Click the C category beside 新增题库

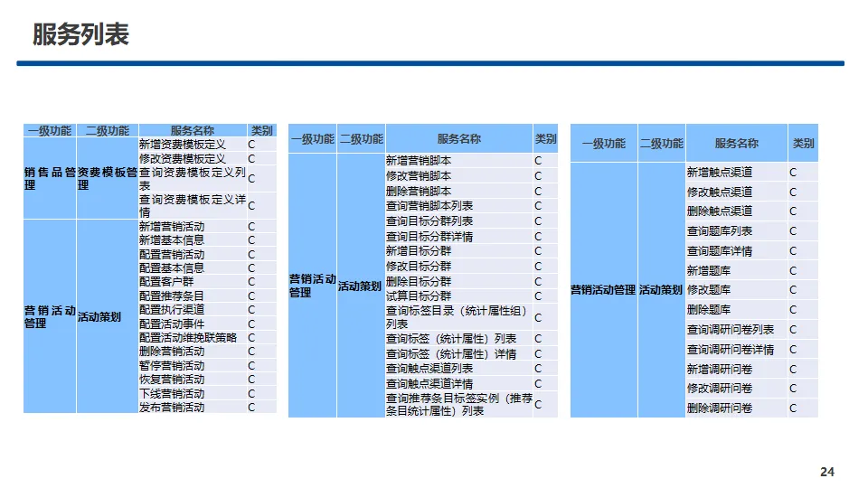click(793, 270)
